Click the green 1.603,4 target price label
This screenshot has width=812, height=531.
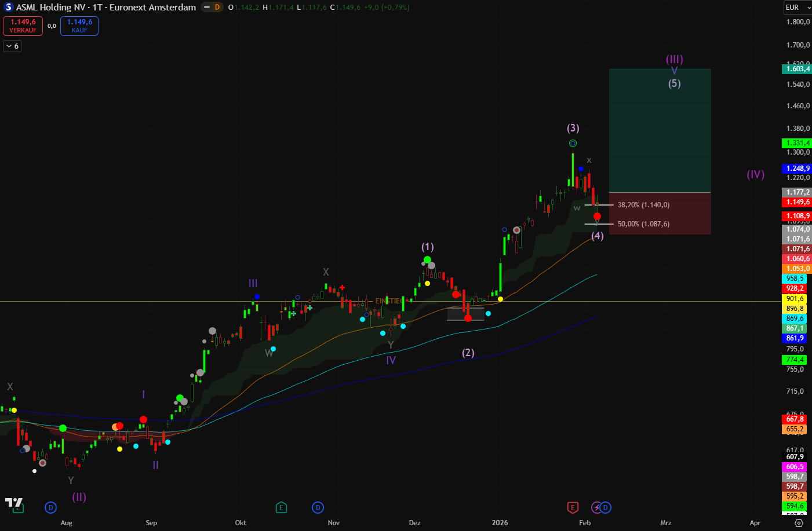pyautogui.click(x=798, y=69)
